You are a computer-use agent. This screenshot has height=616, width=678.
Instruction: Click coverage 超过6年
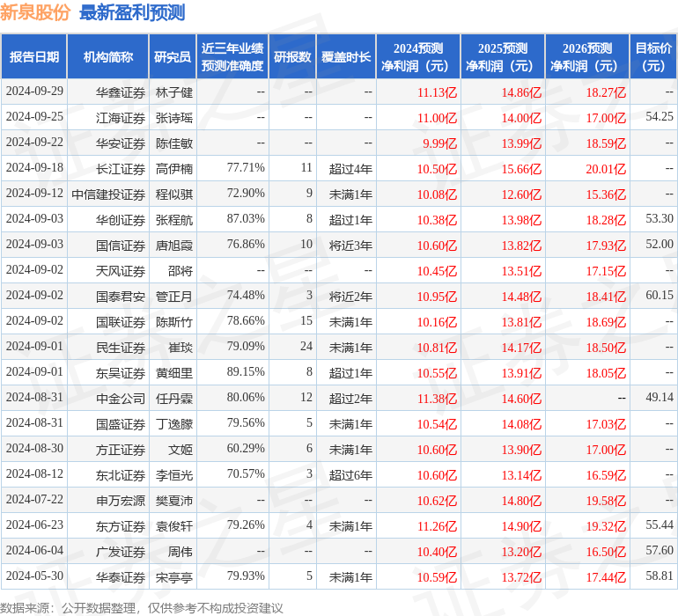[x=350, y=475]
